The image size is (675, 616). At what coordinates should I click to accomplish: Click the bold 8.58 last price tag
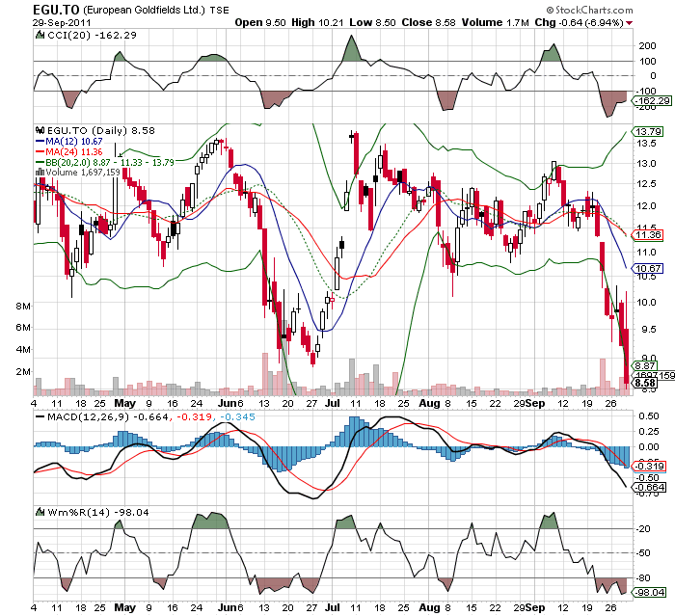(x=644, y=383)
